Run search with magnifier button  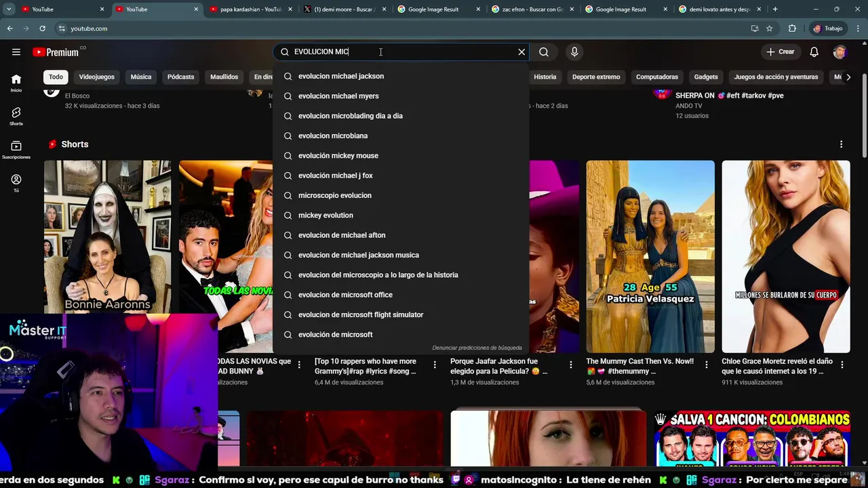[x=544, y=52]
